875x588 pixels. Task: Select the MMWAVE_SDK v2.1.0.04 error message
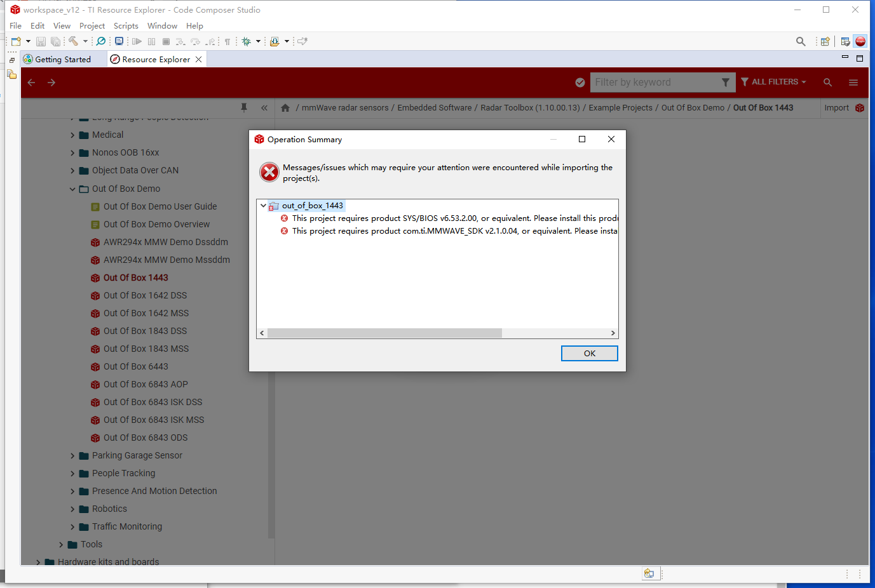pyautogui.click(x=449, y=231)
